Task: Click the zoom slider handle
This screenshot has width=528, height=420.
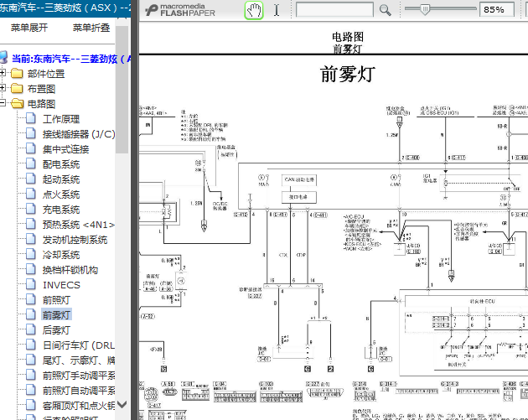Action: 425,9
